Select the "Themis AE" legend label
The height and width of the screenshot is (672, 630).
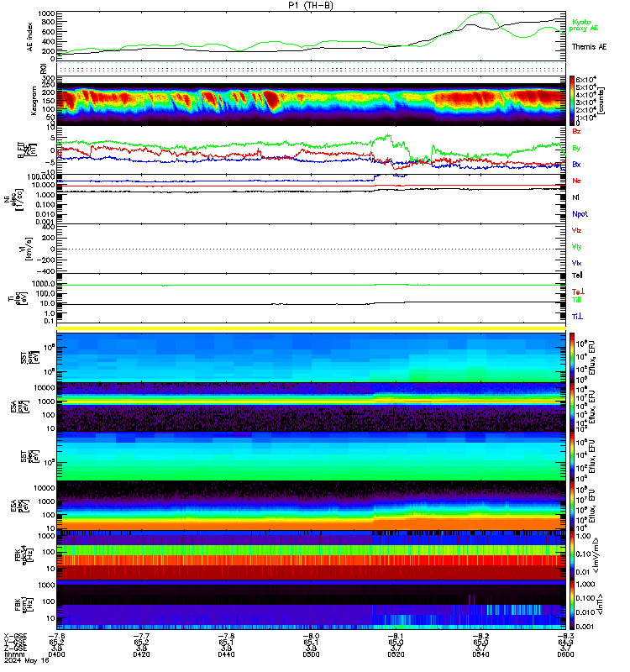point(590,47)
